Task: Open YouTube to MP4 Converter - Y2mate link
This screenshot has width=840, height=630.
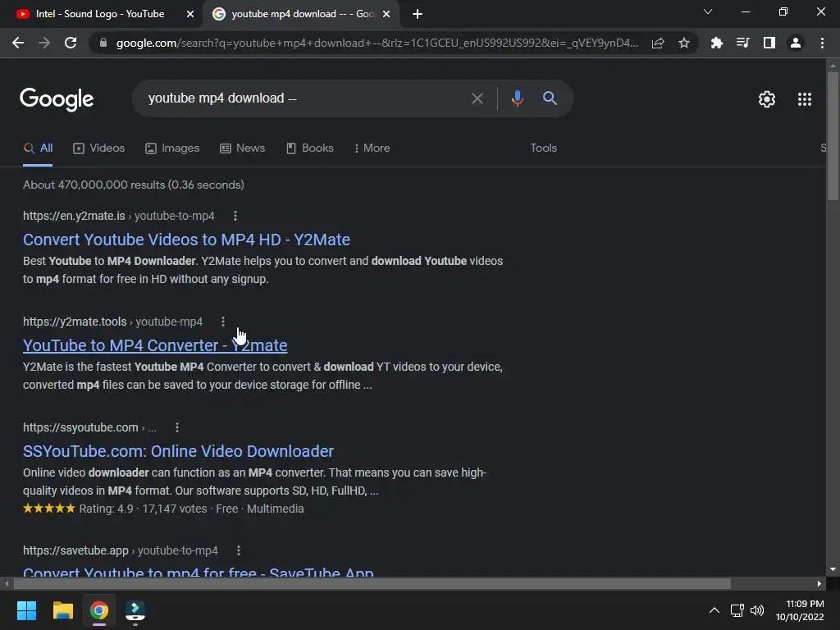Action: 155,345
